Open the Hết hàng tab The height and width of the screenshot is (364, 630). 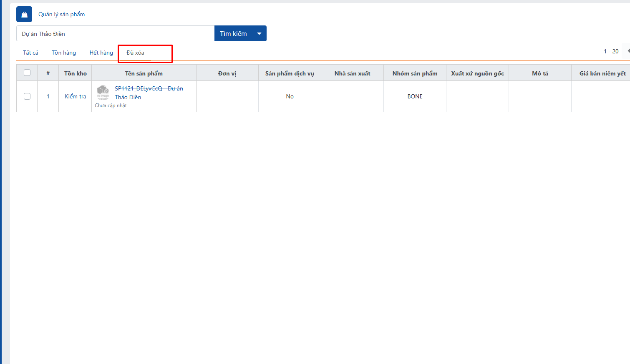(x=101, y=53)
